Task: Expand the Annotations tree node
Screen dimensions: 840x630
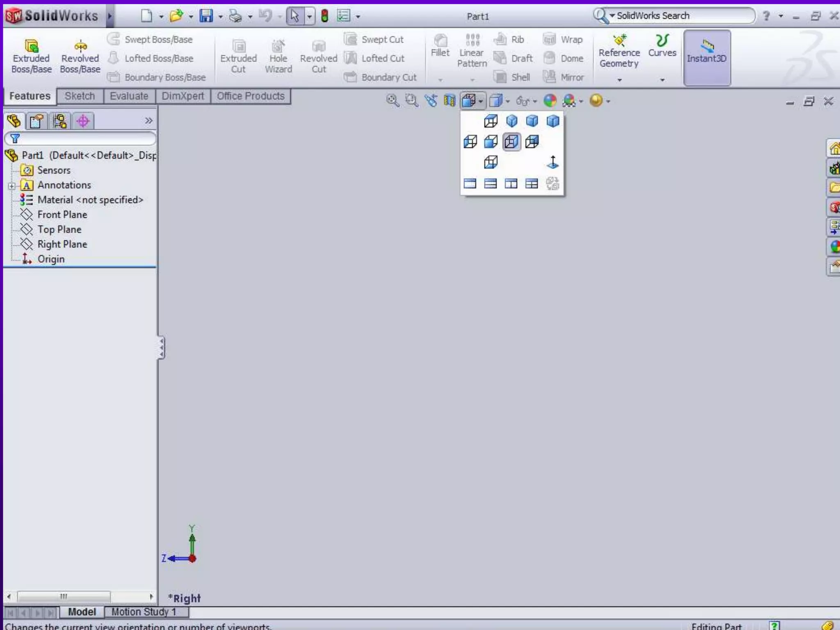Action: coord(11,186)
